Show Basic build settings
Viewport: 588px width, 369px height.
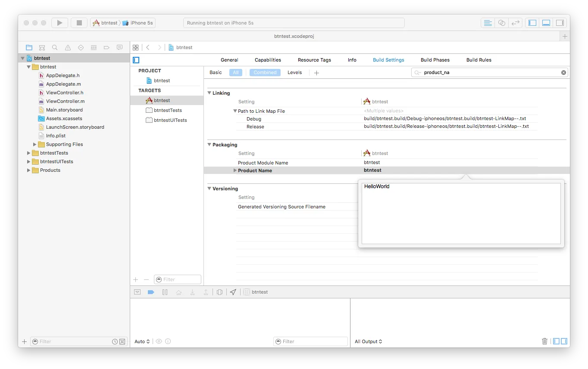point(216,73)
